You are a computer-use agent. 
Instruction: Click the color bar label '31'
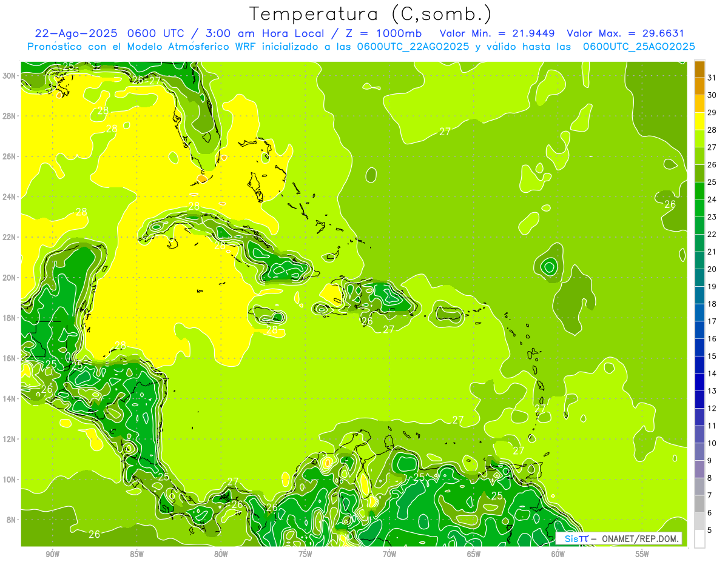tap(712, 78)
